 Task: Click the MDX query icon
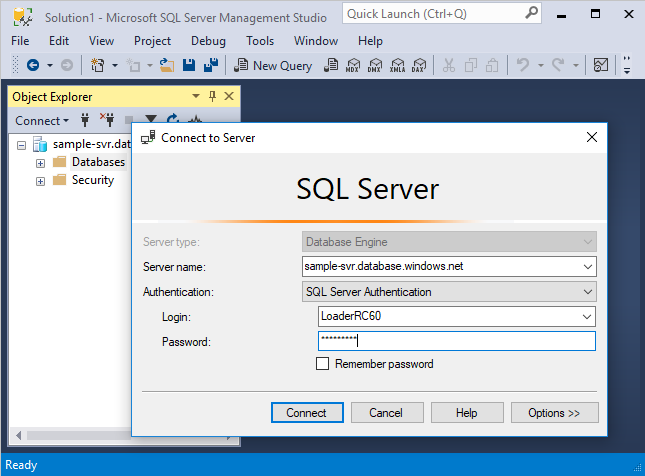(x=352, y=66)
